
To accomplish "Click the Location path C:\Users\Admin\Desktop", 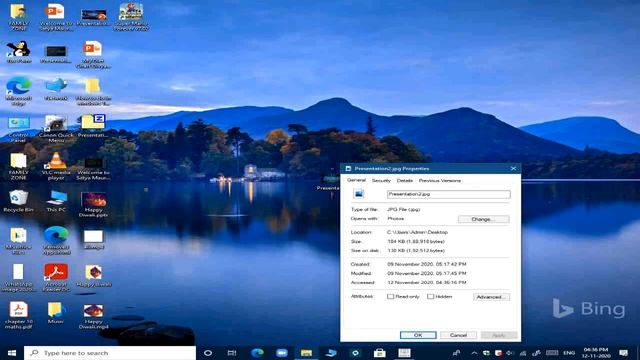I will [417, 232].
